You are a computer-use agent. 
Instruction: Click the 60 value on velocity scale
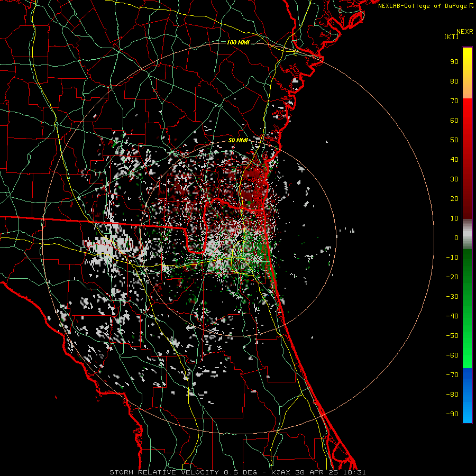[x=454, y=121]
